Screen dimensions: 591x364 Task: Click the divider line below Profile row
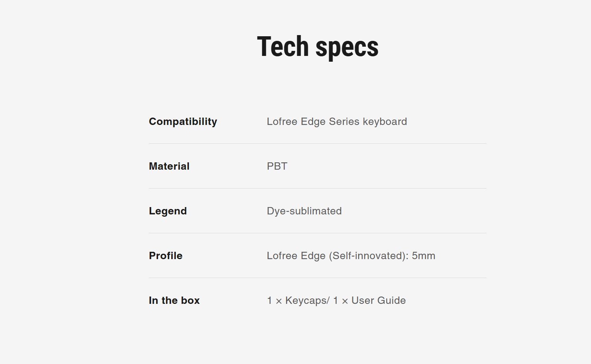point(317,278)
